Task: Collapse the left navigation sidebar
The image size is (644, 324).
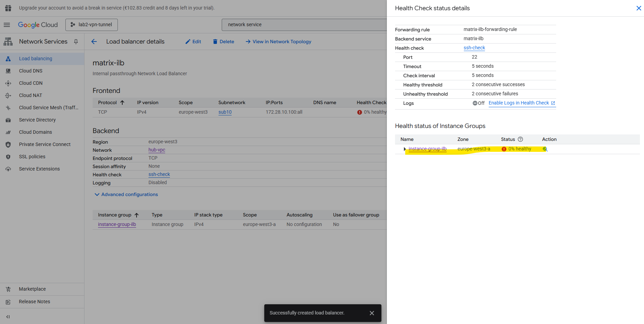Action: point(8,317)
